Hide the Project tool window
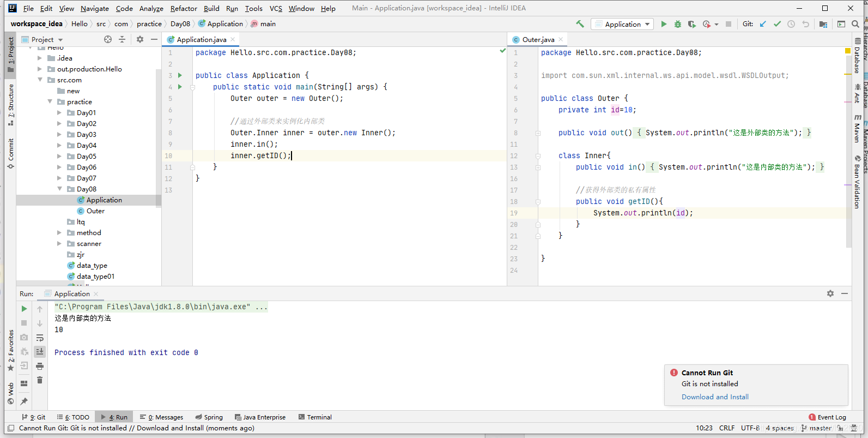Screen dimensions: 868x438 coord(154,39)
